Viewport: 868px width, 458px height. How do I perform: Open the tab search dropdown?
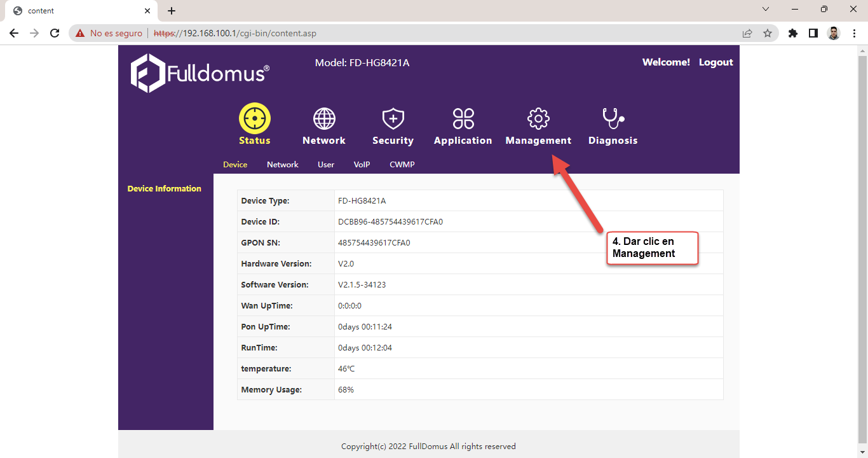[766, 9]
